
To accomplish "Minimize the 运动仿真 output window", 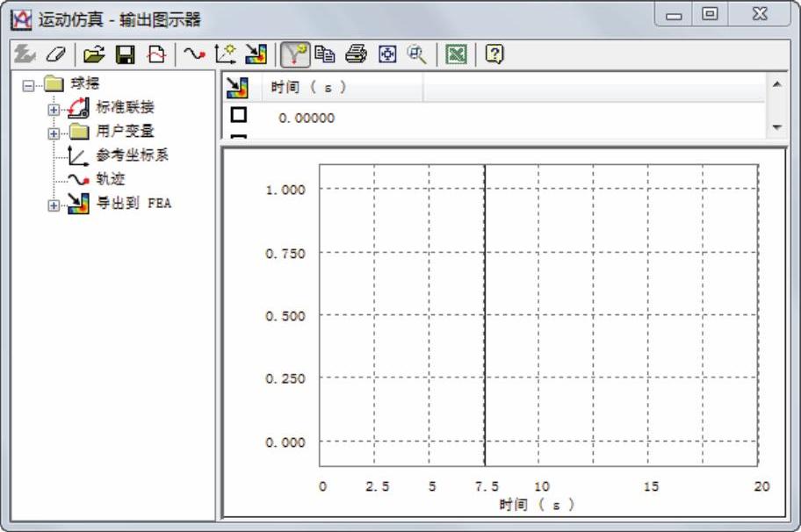I will tap(674, 15).
